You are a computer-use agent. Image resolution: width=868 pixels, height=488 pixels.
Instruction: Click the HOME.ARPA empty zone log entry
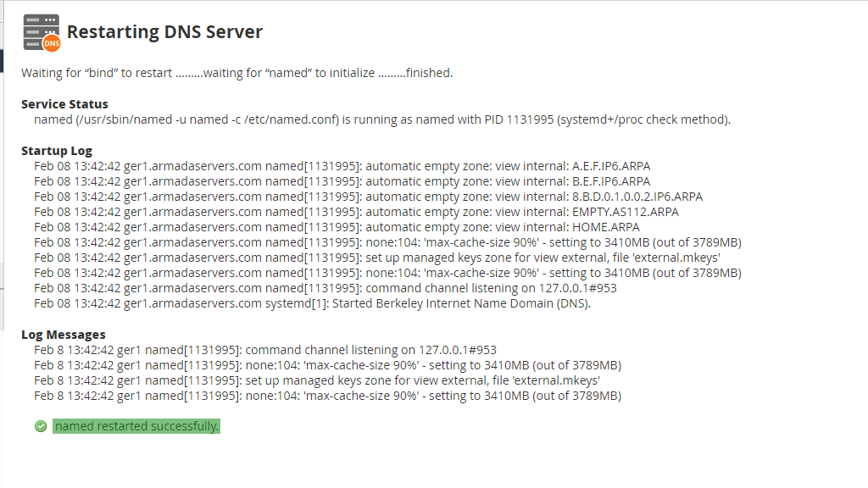[337, 227]
